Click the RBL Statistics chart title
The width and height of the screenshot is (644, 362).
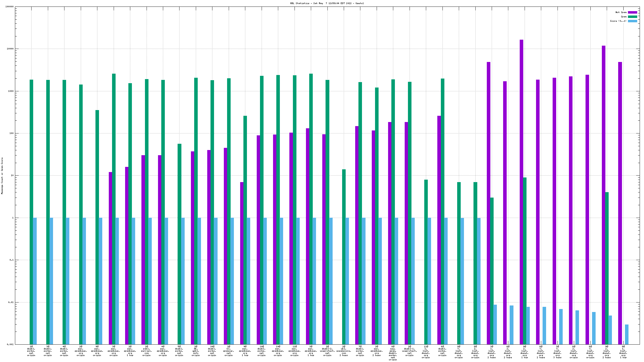click(327, 3)
